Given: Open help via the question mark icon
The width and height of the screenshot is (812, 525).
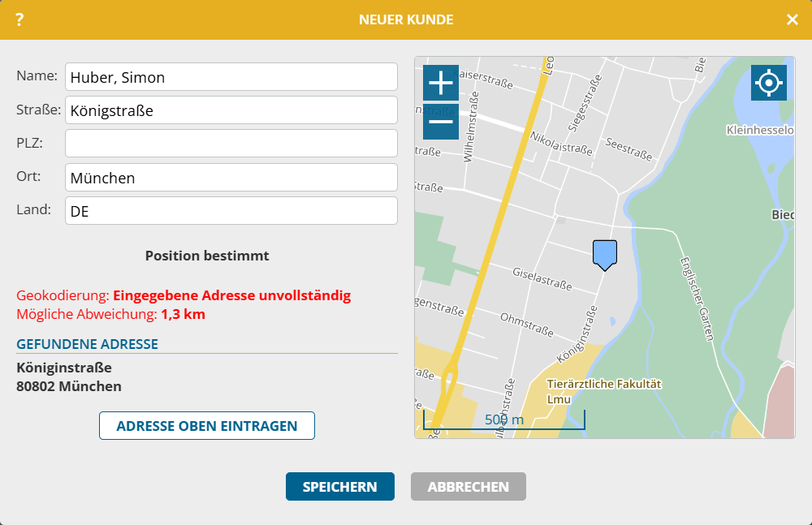Looking at the screenshot, I should click(x=19, y=19).
